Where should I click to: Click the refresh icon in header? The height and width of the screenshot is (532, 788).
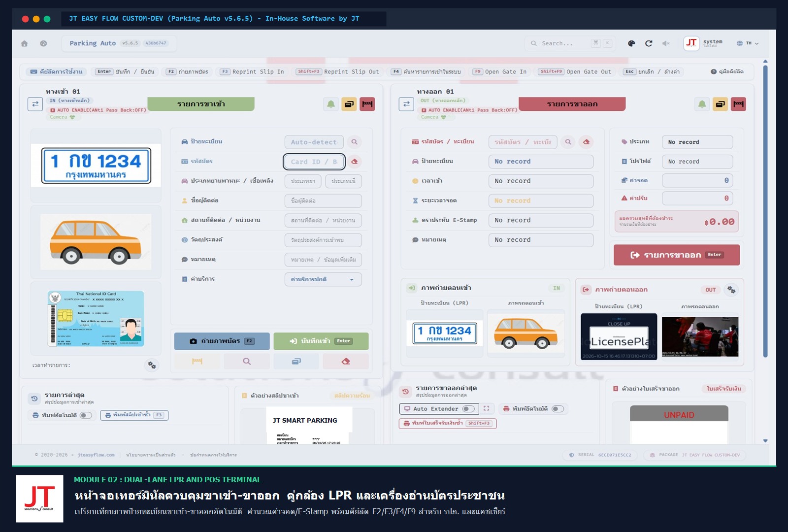[649, 43]
